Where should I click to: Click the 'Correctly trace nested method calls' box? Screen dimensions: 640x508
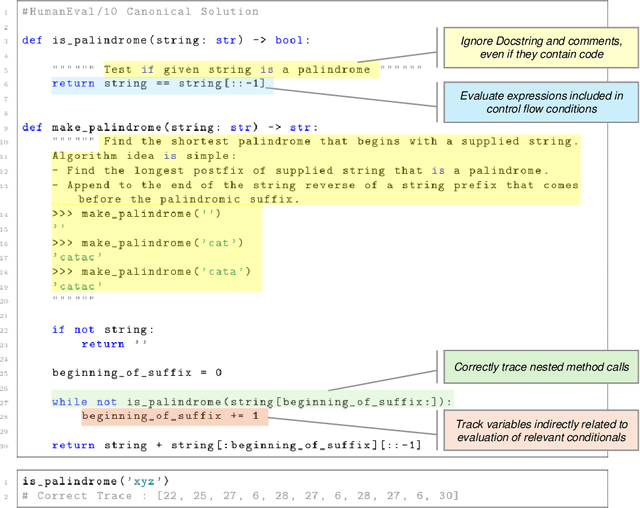click(542, 367)
